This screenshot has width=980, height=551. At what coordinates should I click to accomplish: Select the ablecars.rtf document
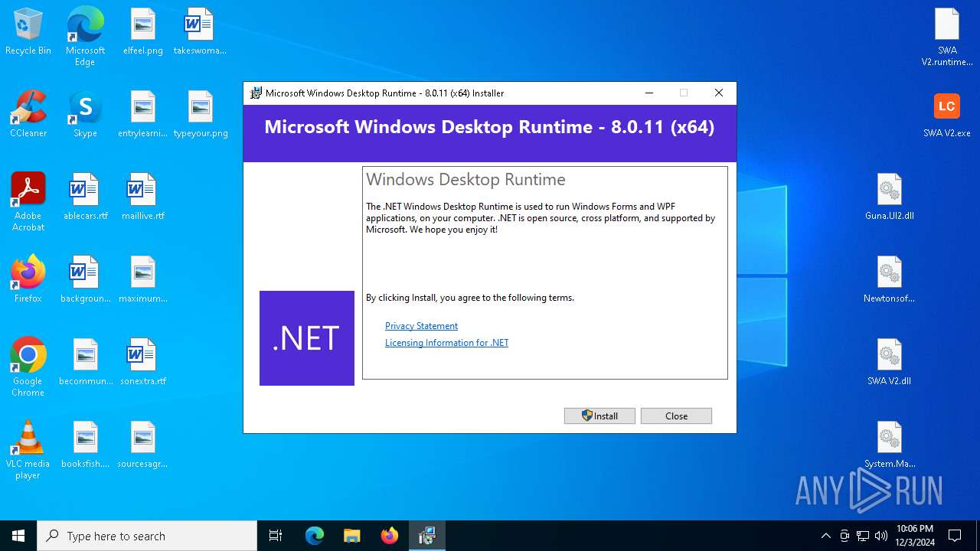[x=85, y=197]
